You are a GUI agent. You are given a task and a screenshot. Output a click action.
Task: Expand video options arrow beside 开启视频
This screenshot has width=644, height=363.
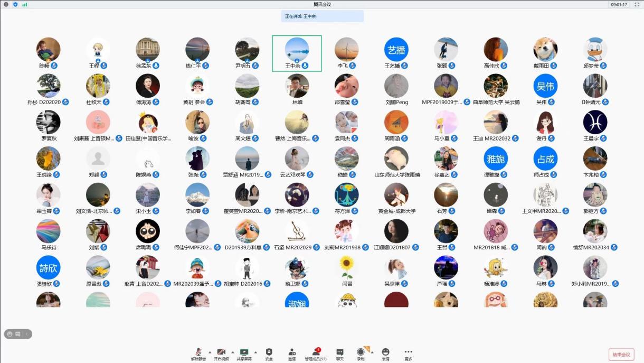232,352
